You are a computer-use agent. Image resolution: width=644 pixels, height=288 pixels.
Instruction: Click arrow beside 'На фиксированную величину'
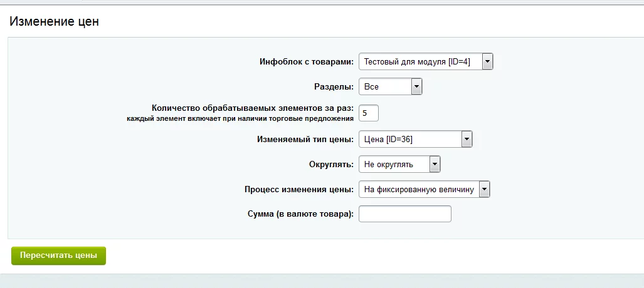(x=484, y=189)
